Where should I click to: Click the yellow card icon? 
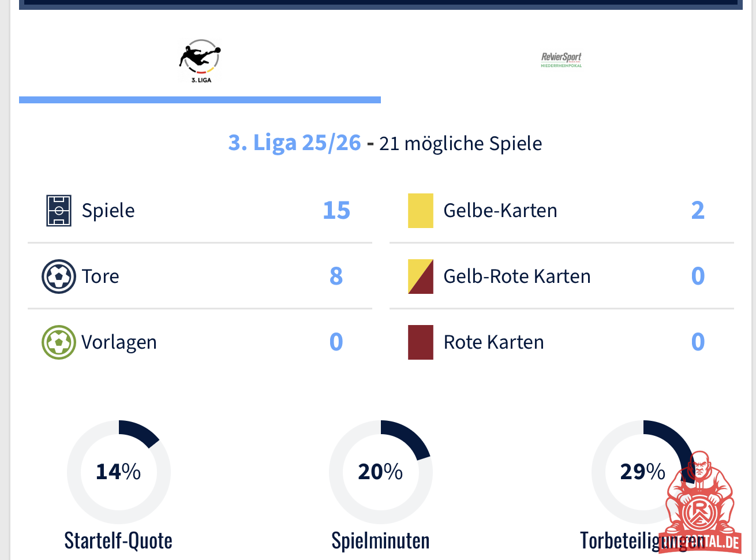420,211
